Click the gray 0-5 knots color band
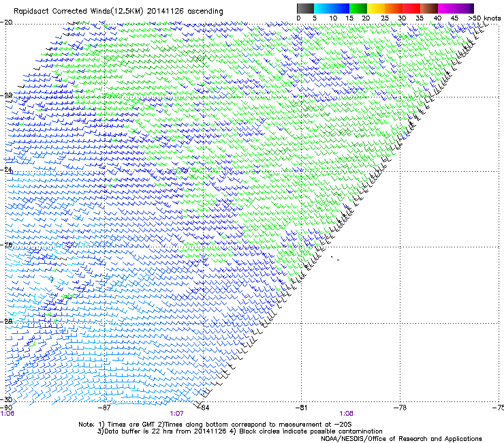 [x=305, y=8]
